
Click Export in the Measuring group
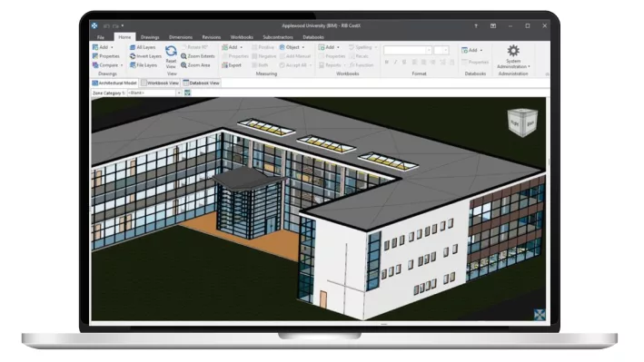pyautogui.click(x=232, y=65)
